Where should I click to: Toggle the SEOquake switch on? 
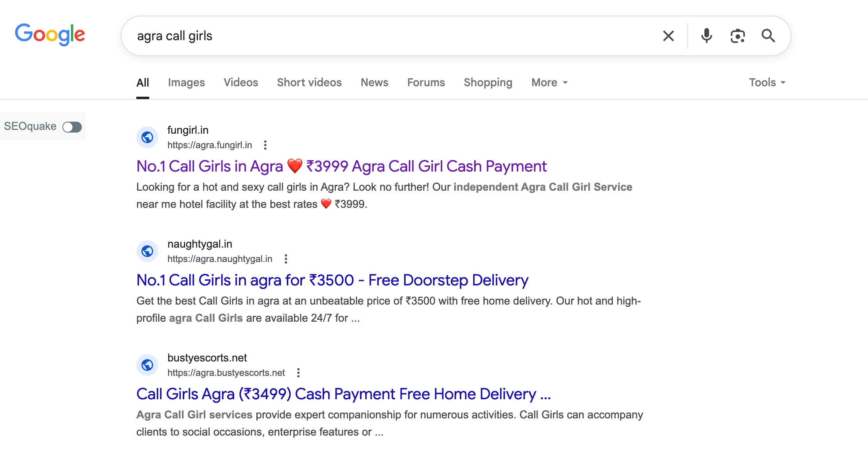pyautogui.click(x=72, y=126)
